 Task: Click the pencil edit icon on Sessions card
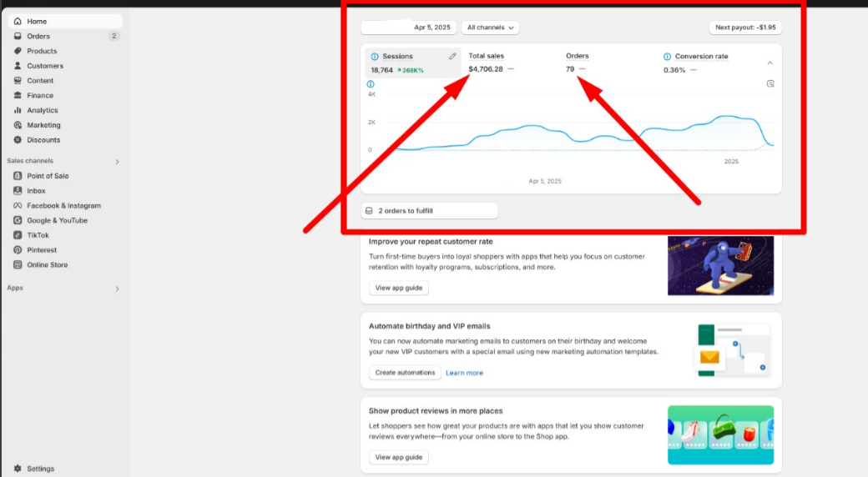pyautogui.click(x=452, y=57)
